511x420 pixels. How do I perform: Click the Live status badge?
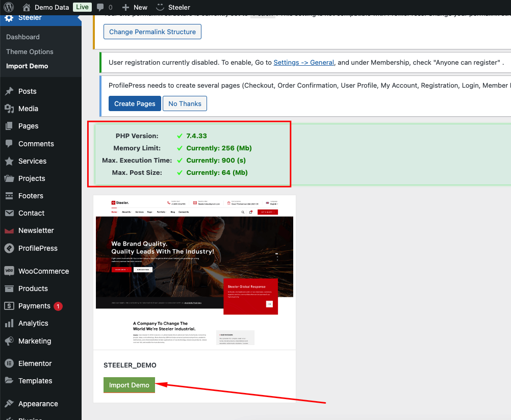tap(82, 7)
